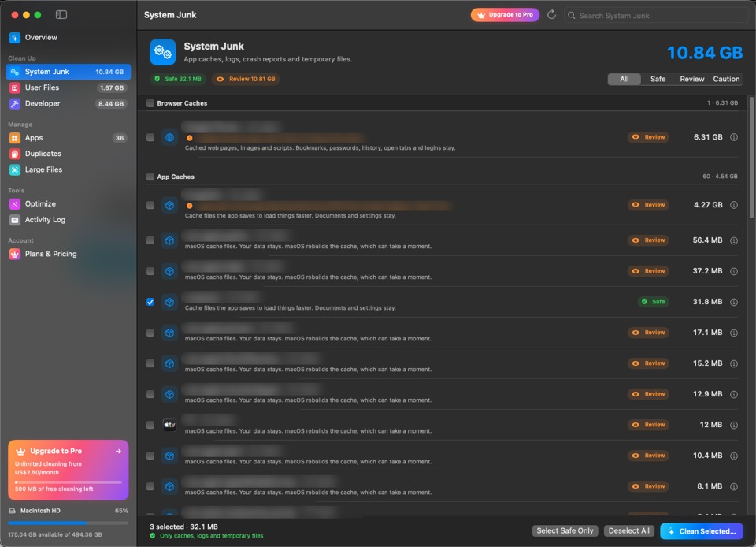Switch to the Caution filter tab

click(726, 79)
